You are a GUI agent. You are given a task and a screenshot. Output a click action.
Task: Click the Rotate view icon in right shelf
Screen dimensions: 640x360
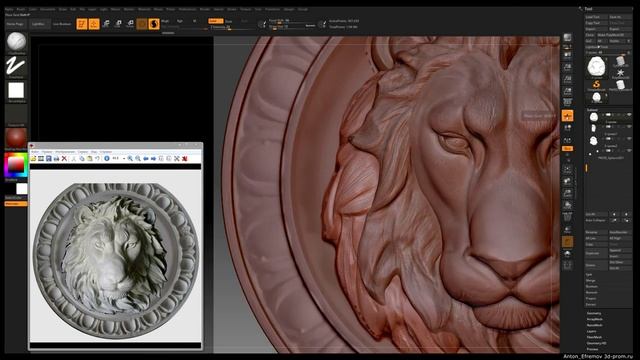567,205
